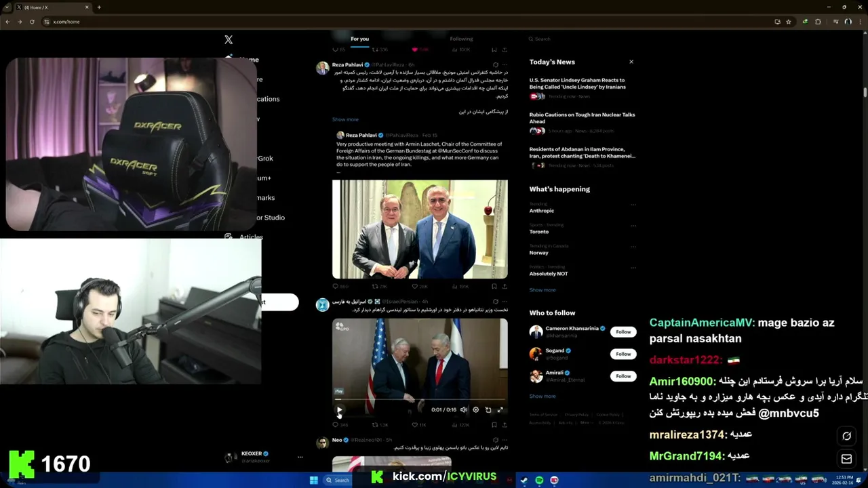
Task: Open video settings gear icon
Action: pyautogui.click(x=475, y=409)
